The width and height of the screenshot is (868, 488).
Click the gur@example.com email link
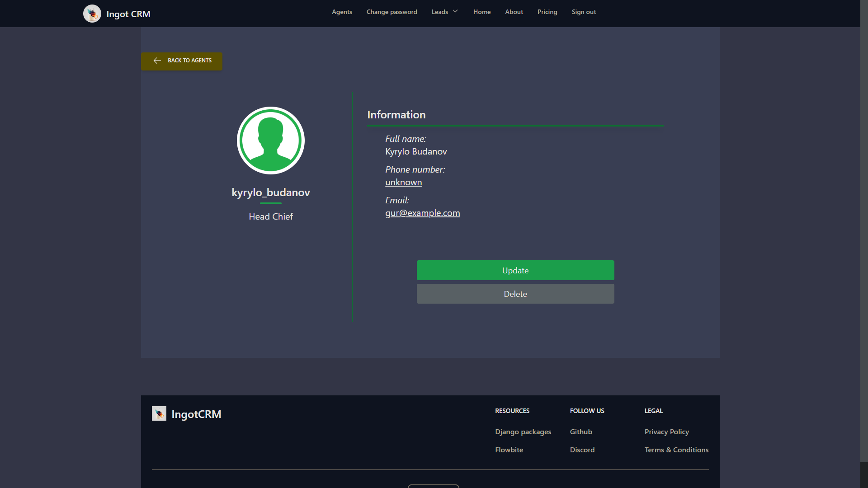423,213
